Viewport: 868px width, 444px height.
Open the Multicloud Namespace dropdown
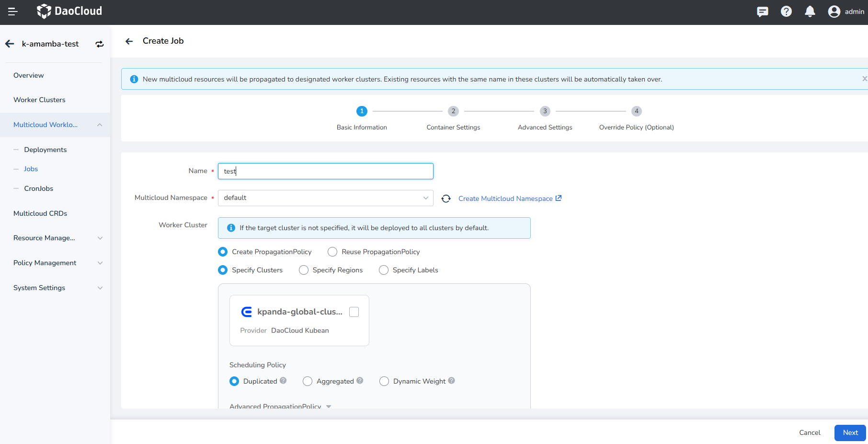[x=325, y=198]
